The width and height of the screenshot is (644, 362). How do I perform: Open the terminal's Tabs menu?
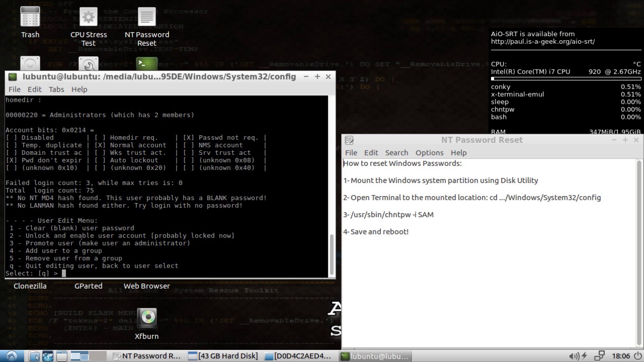(x=56, y=89)
